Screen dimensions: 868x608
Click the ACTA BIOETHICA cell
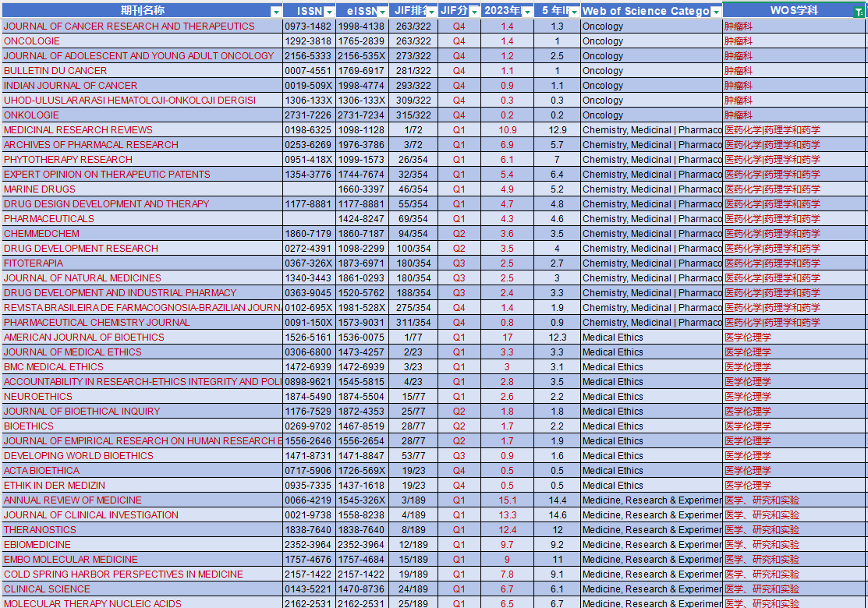(x=142, y=470)
